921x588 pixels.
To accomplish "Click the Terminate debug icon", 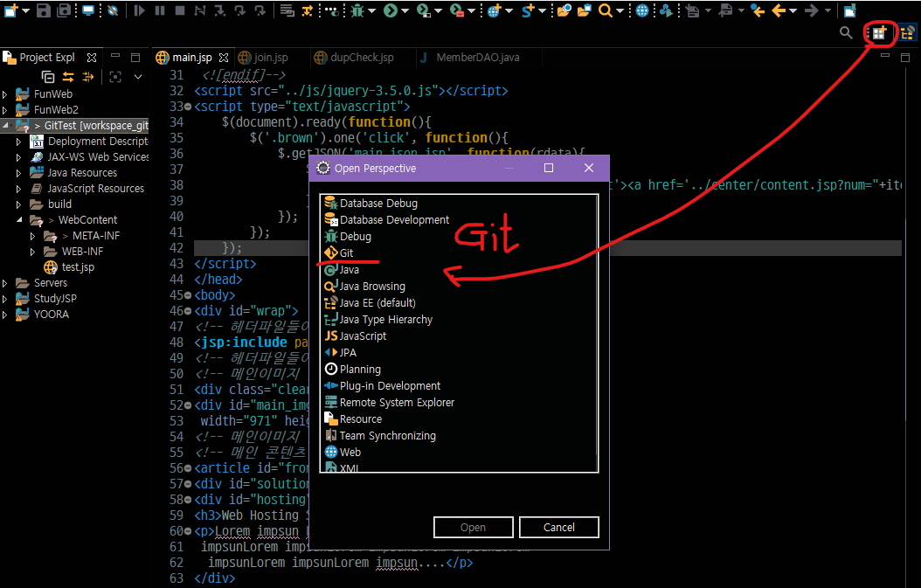I will (x=180, y=10).
